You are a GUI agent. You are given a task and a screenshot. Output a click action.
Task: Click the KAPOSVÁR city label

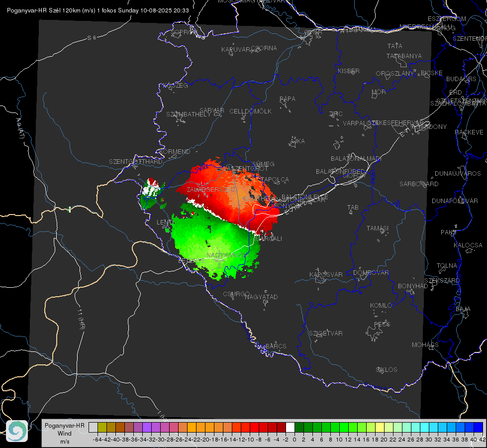326,274
